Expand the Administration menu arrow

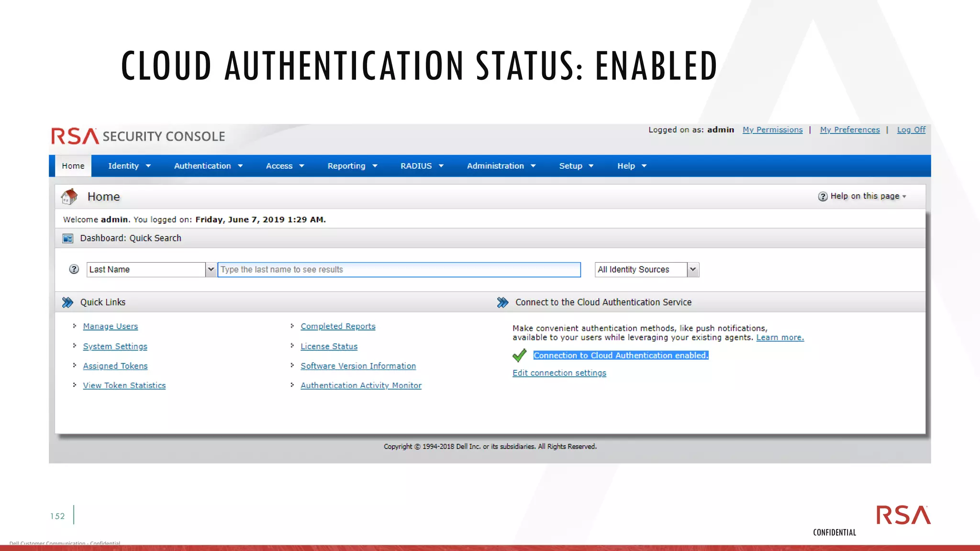pos(533,166)
